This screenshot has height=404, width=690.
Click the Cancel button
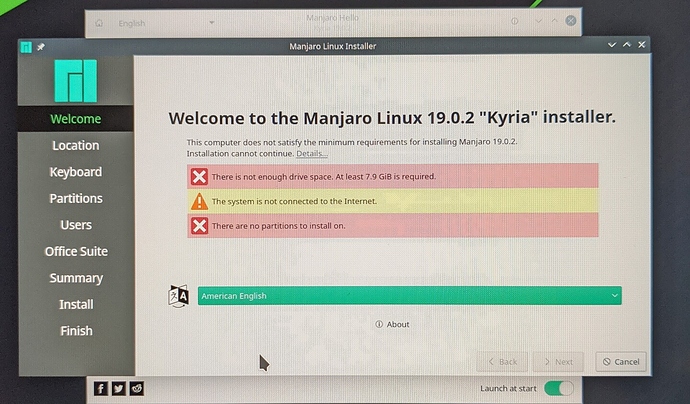pyautogui.click(x=621, y=362)
